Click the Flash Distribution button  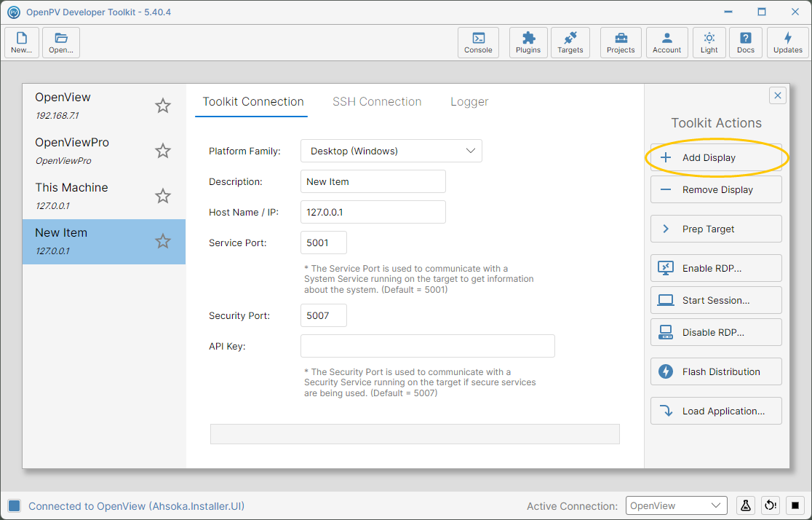click(716, 371)
